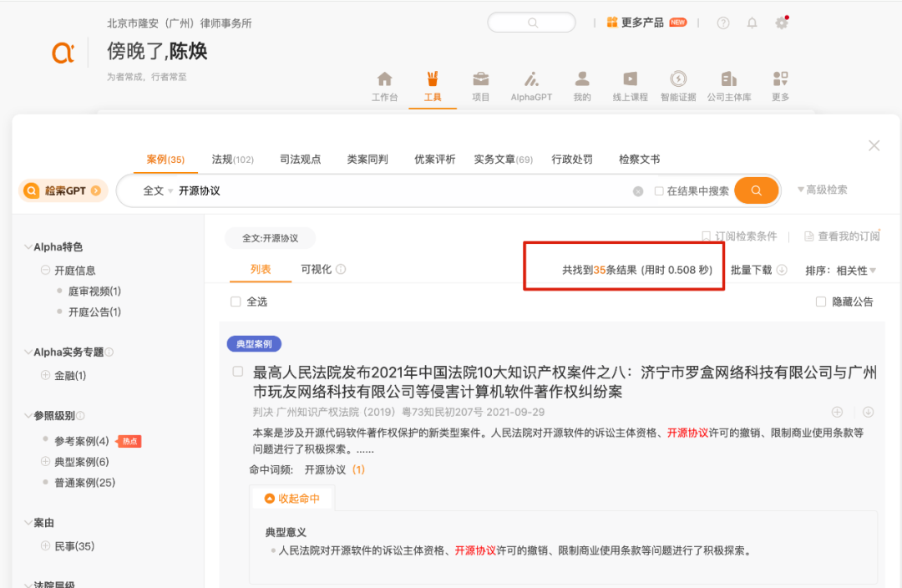Expand 高级检索 options

tap(822, 190)
